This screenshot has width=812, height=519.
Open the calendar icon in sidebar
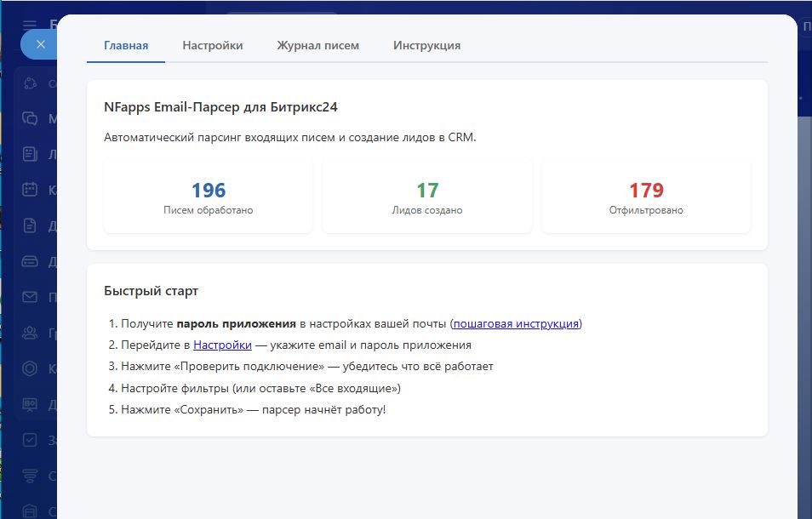click(31, 189)
